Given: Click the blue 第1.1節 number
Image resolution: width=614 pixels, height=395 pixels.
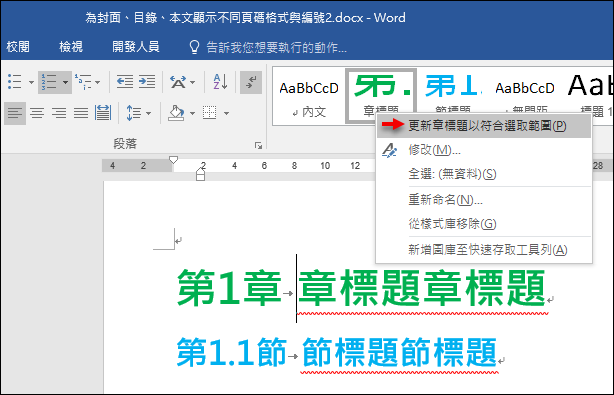Looking at the screenshot, I should point(232,352).
